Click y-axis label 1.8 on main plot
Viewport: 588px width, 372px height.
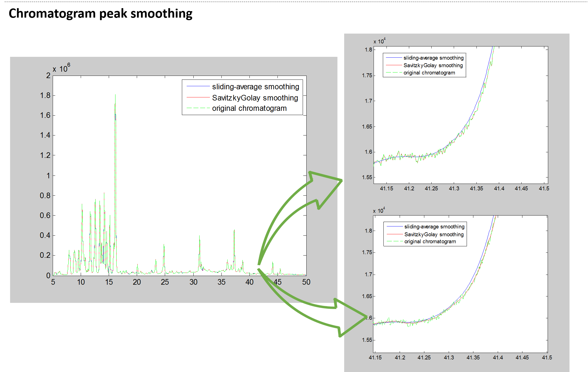(45, 95)
